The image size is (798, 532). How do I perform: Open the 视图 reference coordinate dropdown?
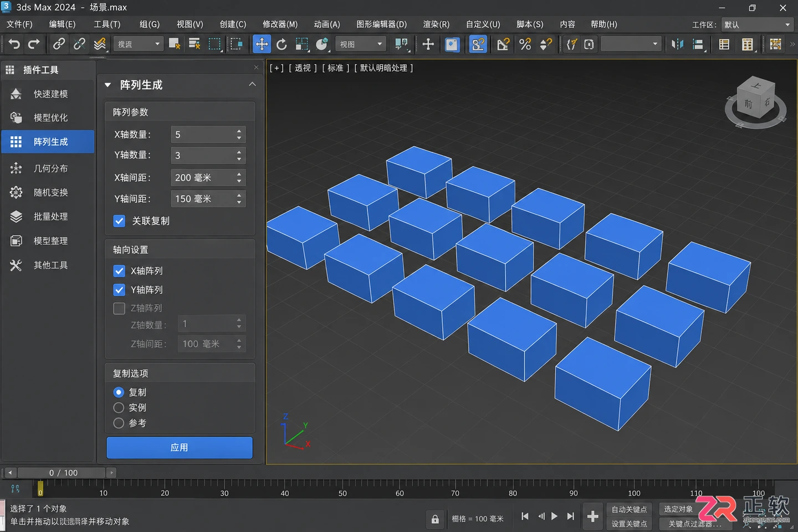361,44
